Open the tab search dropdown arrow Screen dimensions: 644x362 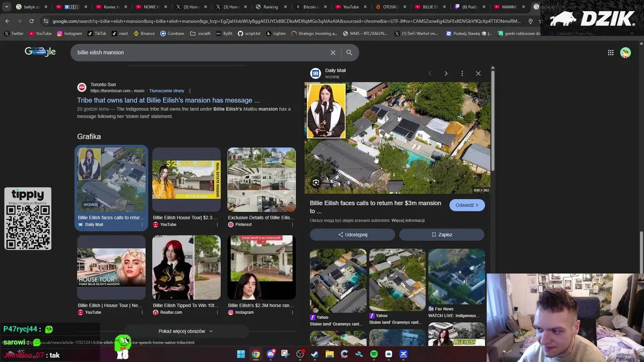[x=7, y=7]
